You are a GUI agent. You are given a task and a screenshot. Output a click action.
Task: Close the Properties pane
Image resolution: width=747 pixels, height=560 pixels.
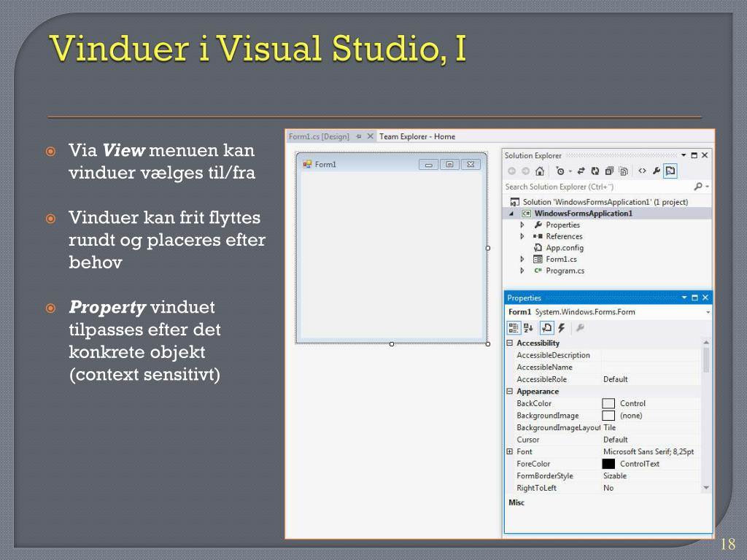[x=705, y=297]
